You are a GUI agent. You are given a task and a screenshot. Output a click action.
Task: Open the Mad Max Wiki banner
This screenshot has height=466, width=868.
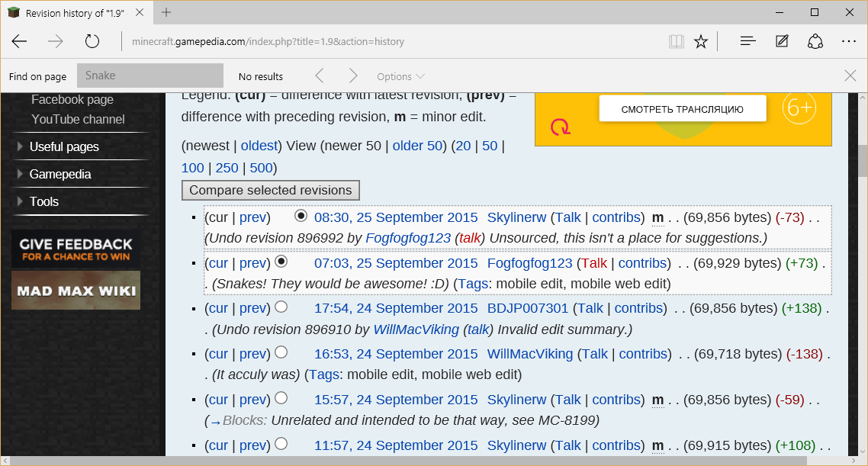[x=76, y=290]
